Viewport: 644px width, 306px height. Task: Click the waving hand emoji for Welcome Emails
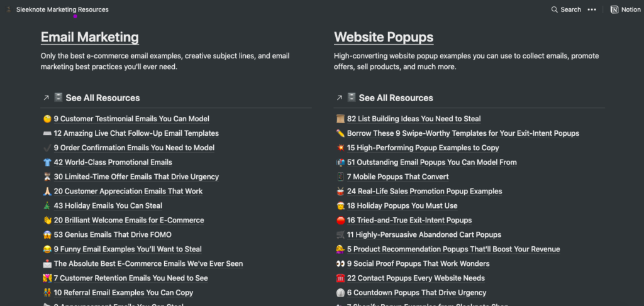pyautogui.click(x=47, y=220)
